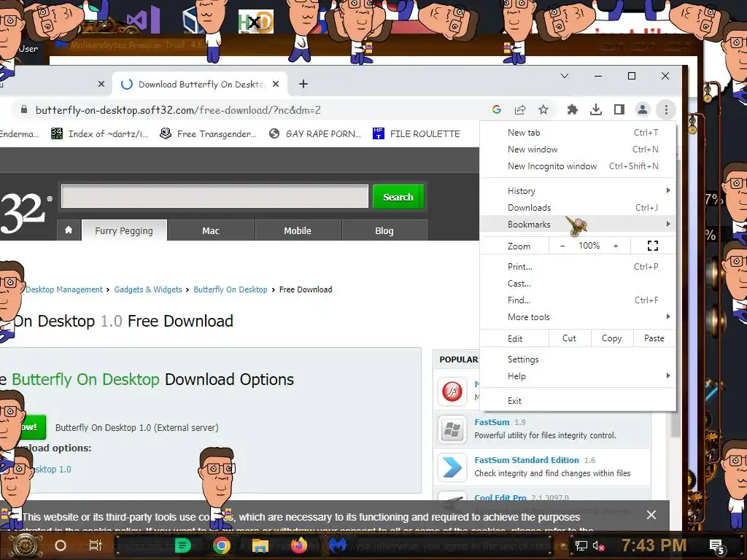Open the soft32 home icon tab

pyautogui.click(x=69, y=230)
